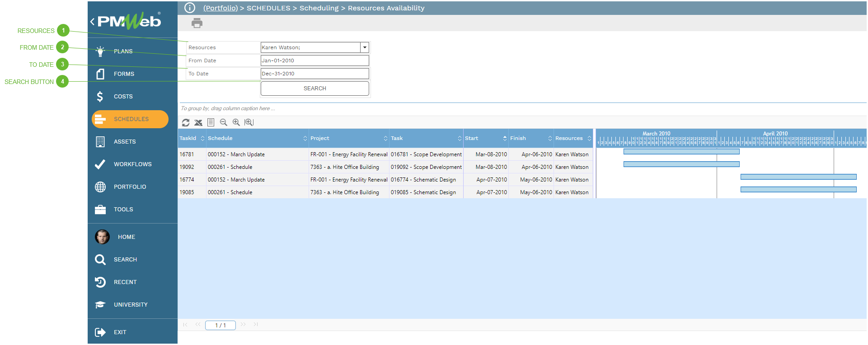Viewport: 868px width, 345px height.
Task: Click the Assets building icon
Action: click(x=100, y=142)
